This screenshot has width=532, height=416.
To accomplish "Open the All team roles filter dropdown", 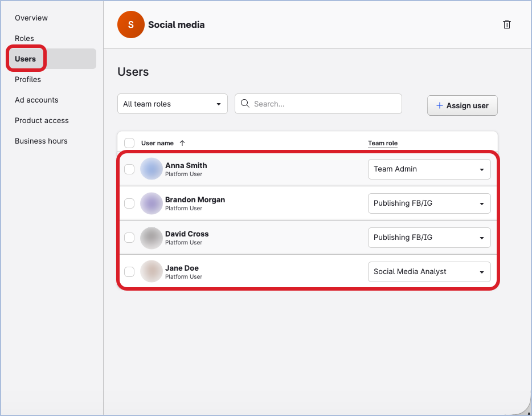I will pos(172,104).
